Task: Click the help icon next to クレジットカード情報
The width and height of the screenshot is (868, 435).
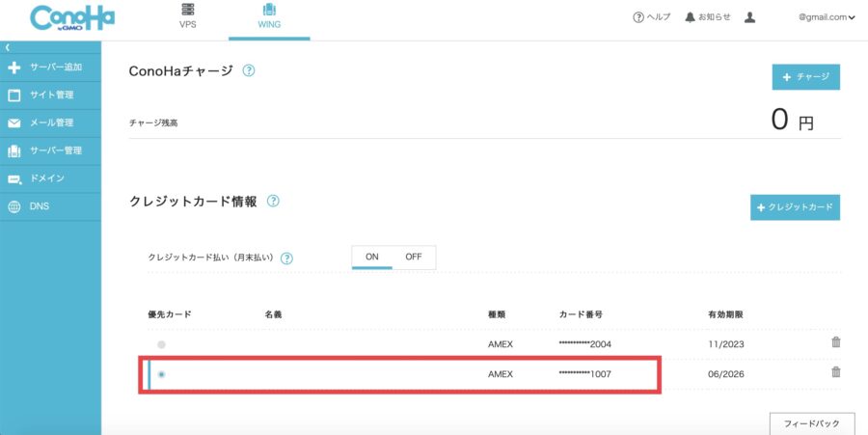Action: [273, 202]
